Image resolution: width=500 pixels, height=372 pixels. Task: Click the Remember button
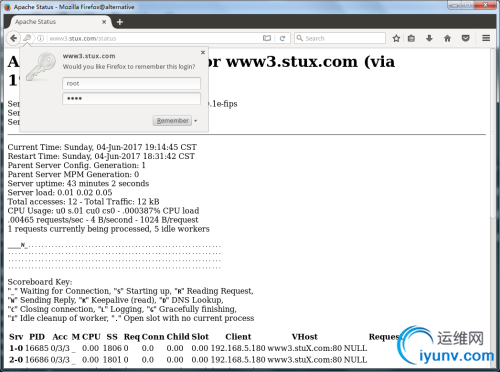click(x=172, y=121)
